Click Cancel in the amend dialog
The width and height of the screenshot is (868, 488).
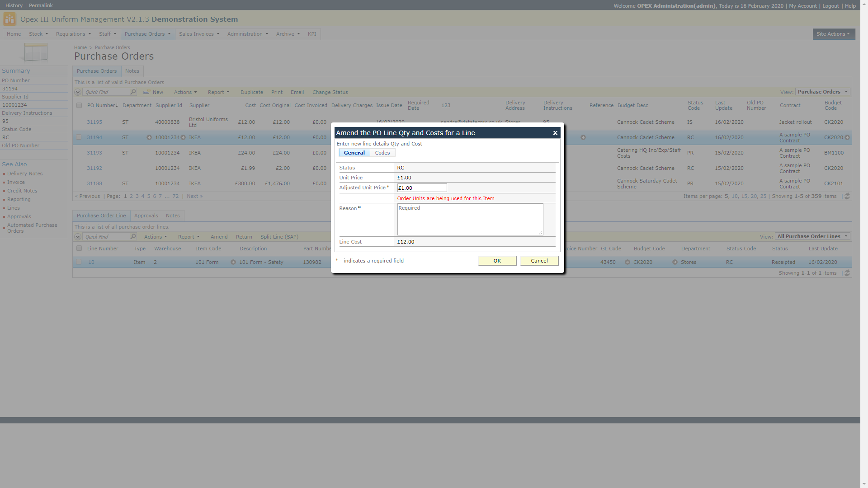pos(539,261)
